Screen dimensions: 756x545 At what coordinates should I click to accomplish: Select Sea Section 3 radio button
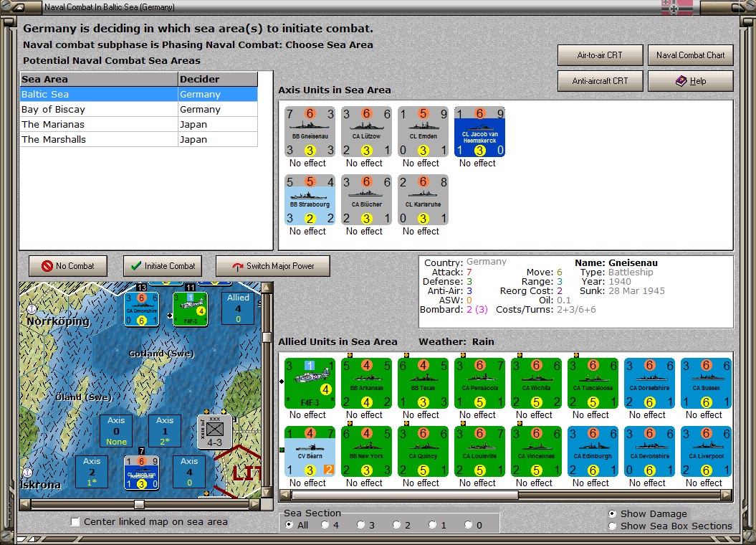360,525
